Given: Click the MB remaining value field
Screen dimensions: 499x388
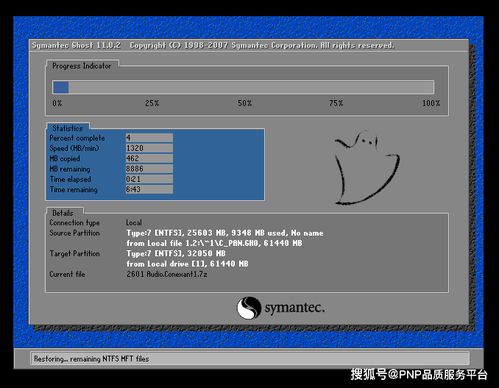Looking at the screenshot, I should click(x=149, y=169).
